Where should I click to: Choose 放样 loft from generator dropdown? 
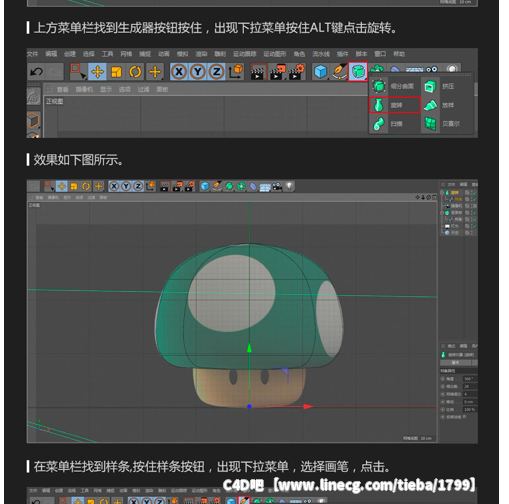click(439, 105)
